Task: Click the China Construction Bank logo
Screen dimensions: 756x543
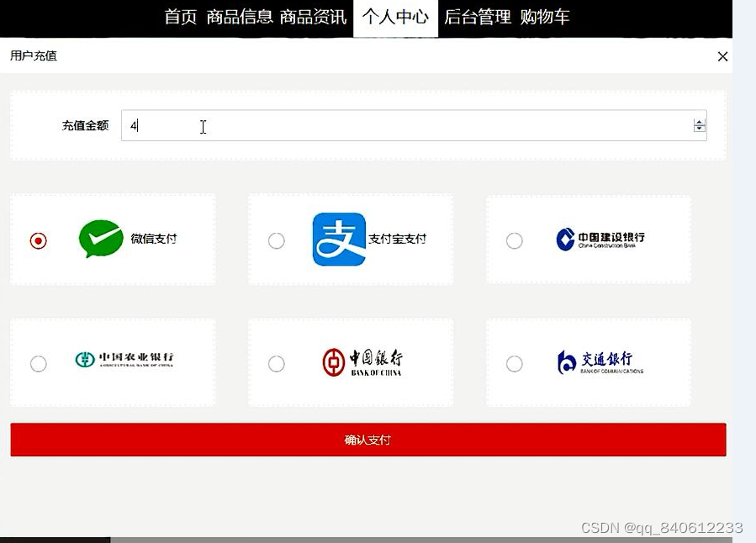Action: pyautogui.click(x=600, y=239)
